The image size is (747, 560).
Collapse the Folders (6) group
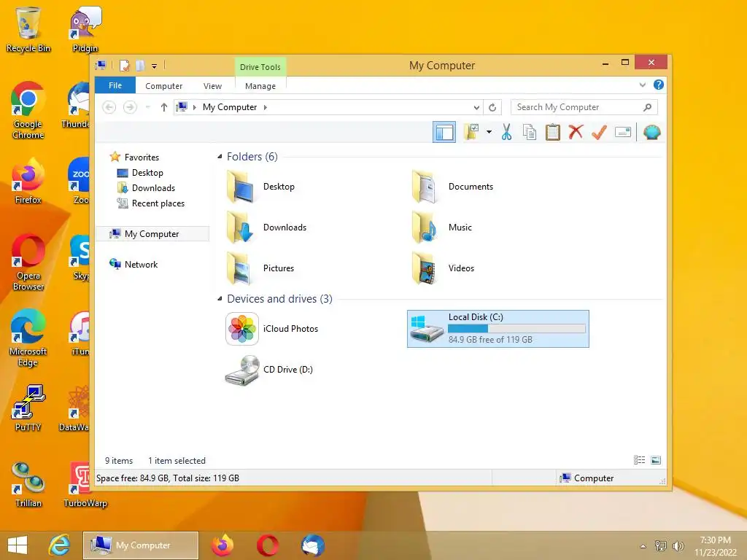tap(220, 157)
